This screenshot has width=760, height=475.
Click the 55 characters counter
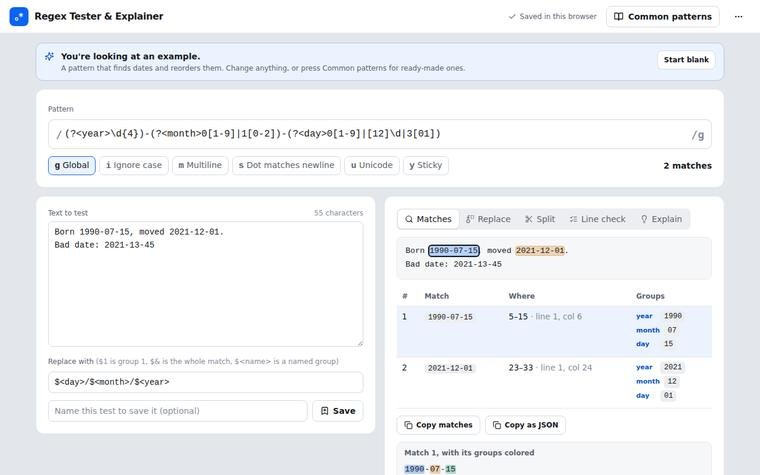point(338,213)
